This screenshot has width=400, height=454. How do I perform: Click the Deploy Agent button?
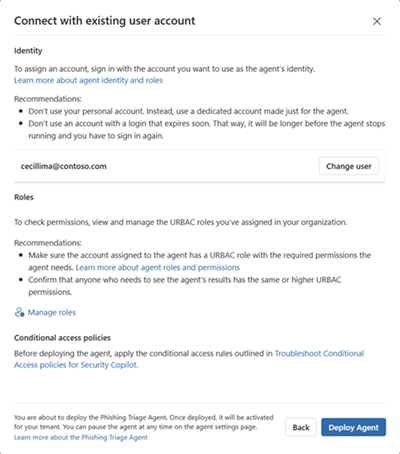click(354, 427)
